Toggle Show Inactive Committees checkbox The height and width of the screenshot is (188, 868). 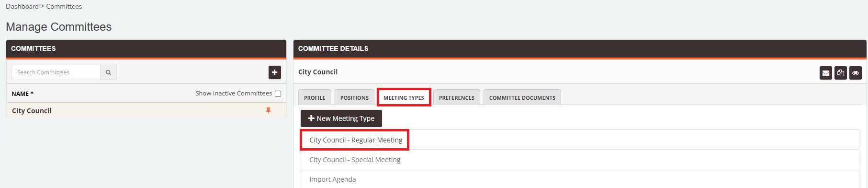point(278,94)
